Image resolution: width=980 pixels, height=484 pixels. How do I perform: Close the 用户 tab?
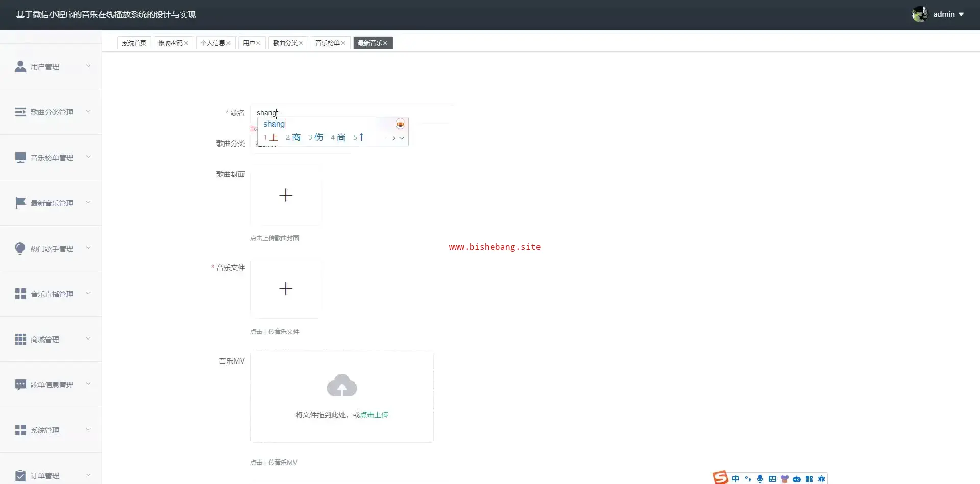point(258,43)
